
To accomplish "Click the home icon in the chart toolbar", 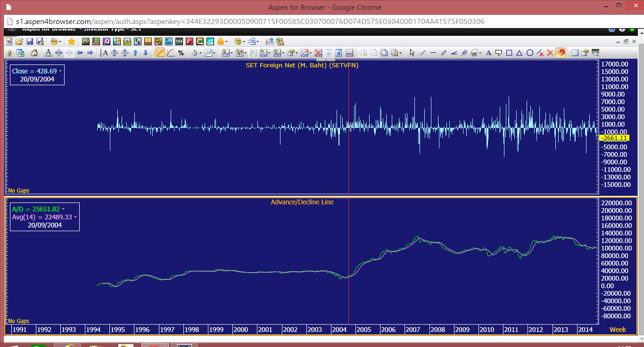I will click(x=34, y=53).
